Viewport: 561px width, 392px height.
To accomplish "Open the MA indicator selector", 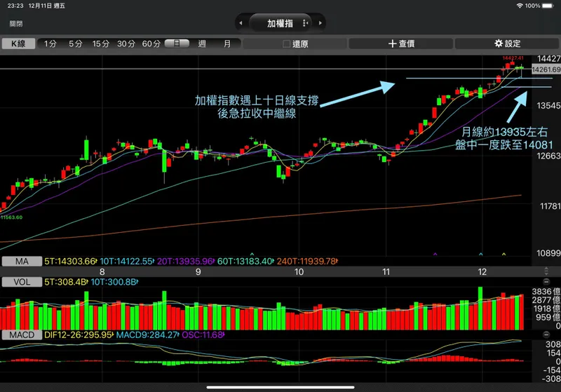I will 22,262.
